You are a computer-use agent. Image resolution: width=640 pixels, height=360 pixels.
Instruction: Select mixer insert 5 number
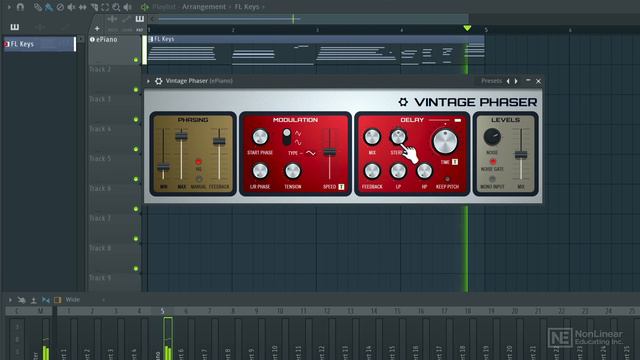(162, 311)
